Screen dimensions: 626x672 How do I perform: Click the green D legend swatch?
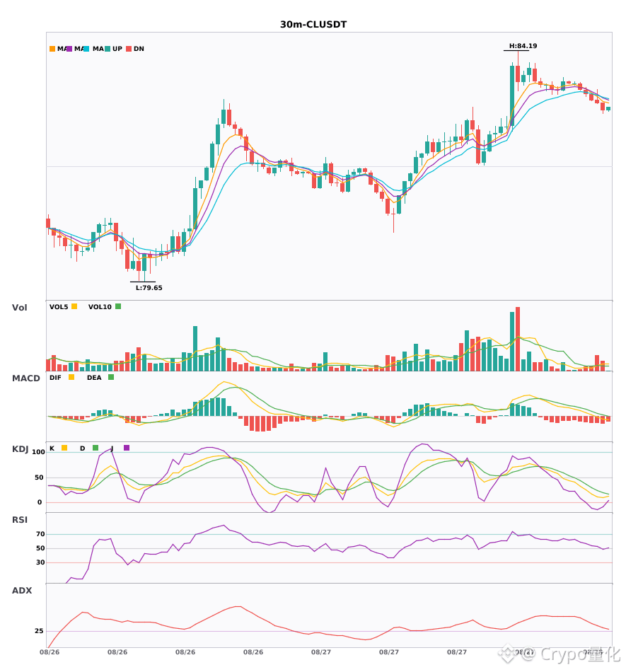95,448
